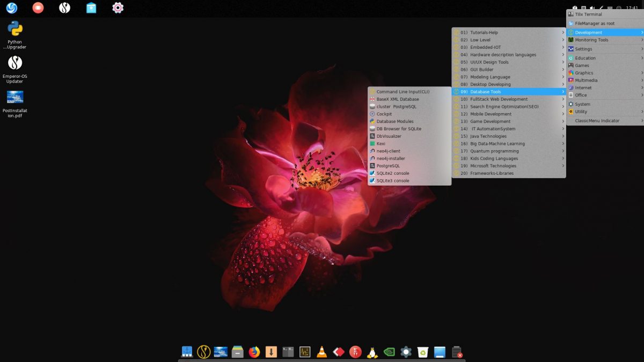Click the power icon in system tray
The height and width of the screenshot is (362, 644).
(619, 8)
